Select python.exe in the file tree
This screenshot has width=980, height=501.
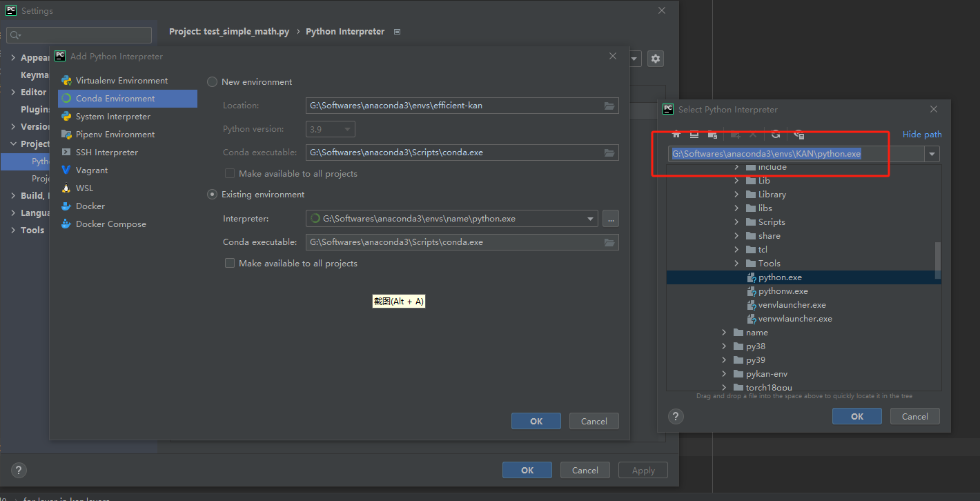(804, 277)
